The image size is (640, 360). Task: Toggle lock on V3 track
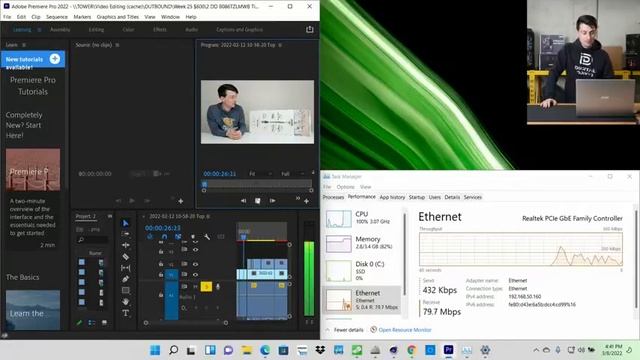[161, 252]
